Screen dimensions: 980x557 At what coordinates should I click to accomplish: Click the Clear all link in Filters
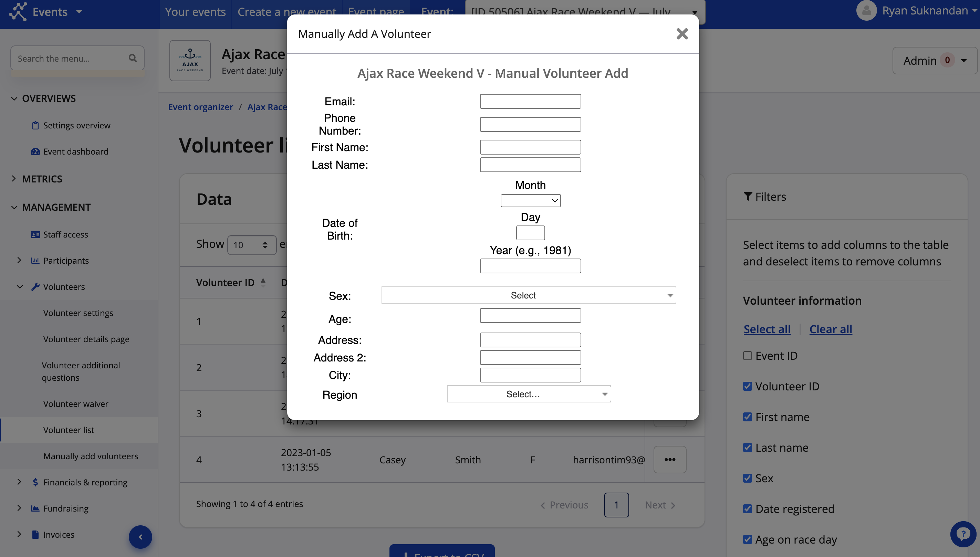[x=830, y=329]
